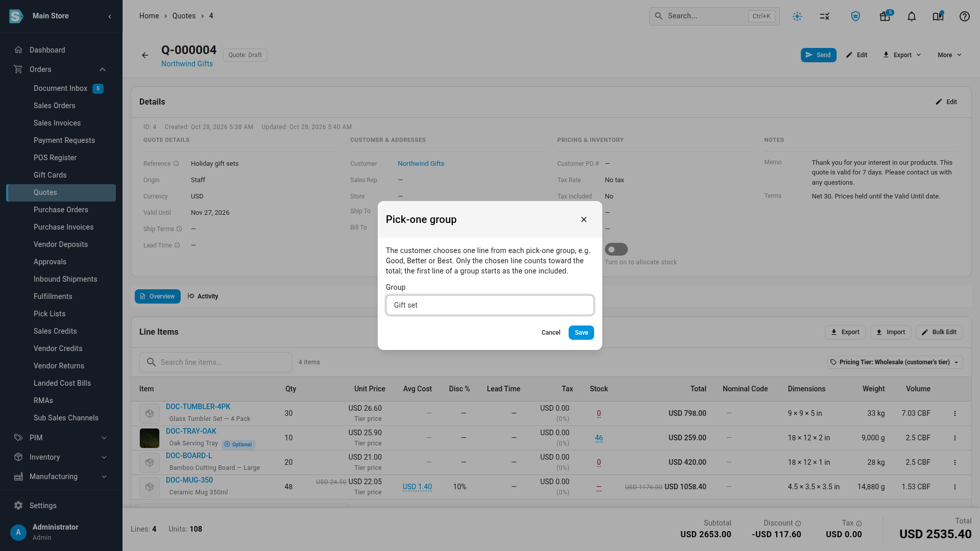Go back using the arrow beside Q-000004
The image size is (980, 551).
click(145, 55)
